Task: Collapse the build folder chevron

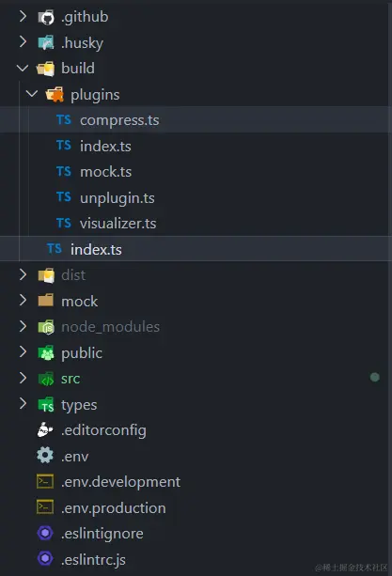Action: pyautogui.click(x=23, y=68)
